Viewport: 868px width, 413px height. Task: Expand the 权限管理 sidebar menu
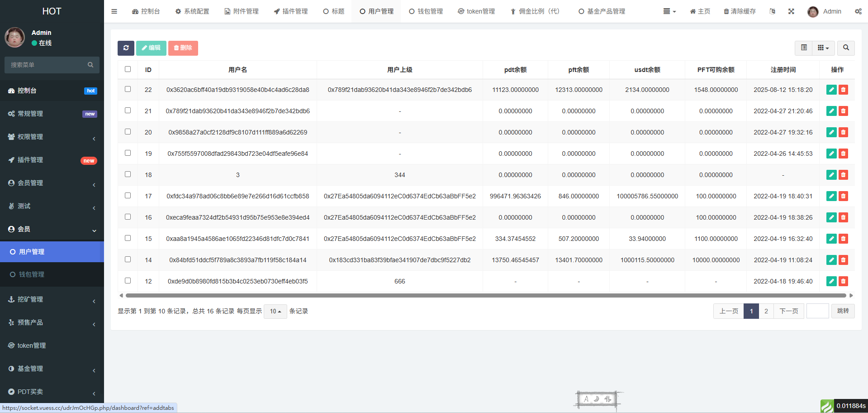pyautogui.click(x=52, y=137)
